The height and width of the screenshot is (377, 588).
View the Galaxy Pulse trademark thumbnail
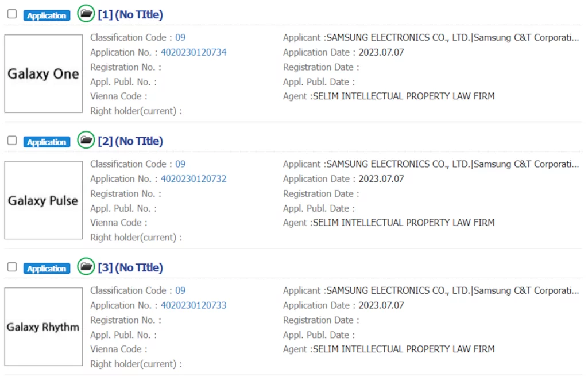tap(43, 200)
